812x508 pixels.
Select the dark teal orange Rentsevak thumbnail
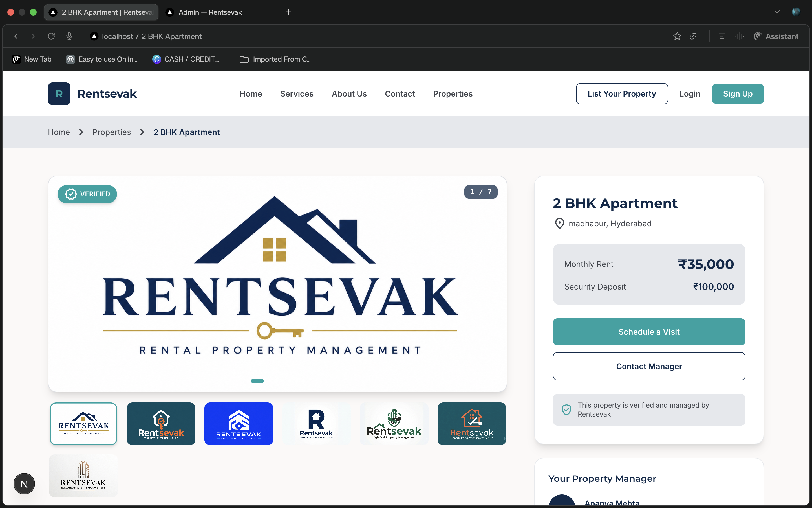(x=161, y=424)
